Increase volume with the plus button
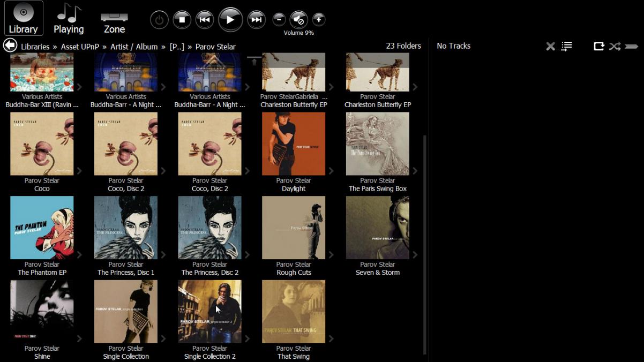644x362 pixels. click(x=318, y=20)
